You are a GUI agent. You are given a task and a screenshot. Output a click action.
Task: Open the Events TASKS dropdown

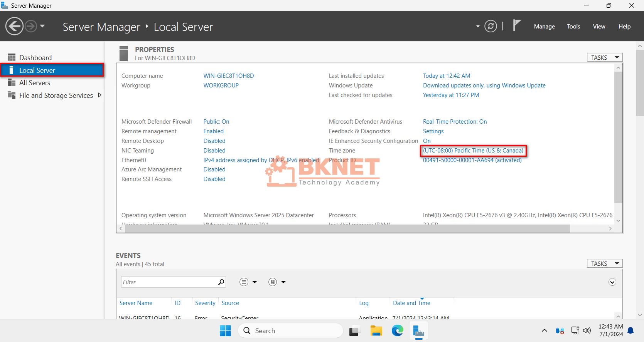[x=604, y=263]
